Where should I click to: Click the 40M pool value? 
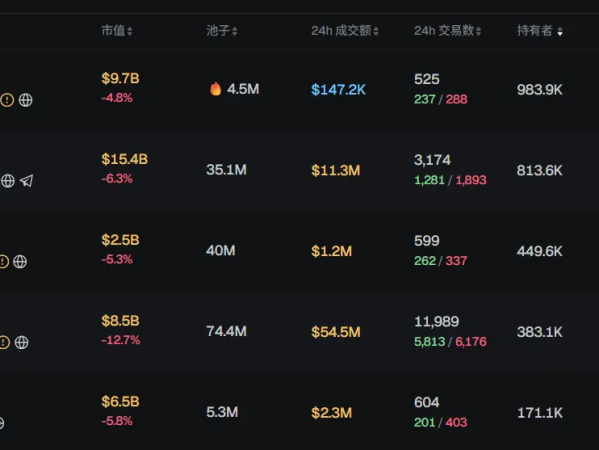point(221,251)
